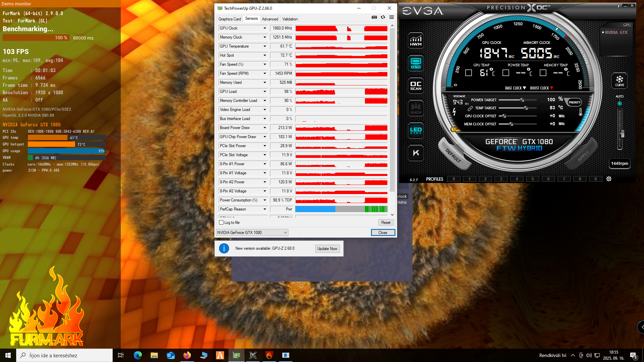
Task: Launch the OC Scan tool
Action: [x=416, y=86]
